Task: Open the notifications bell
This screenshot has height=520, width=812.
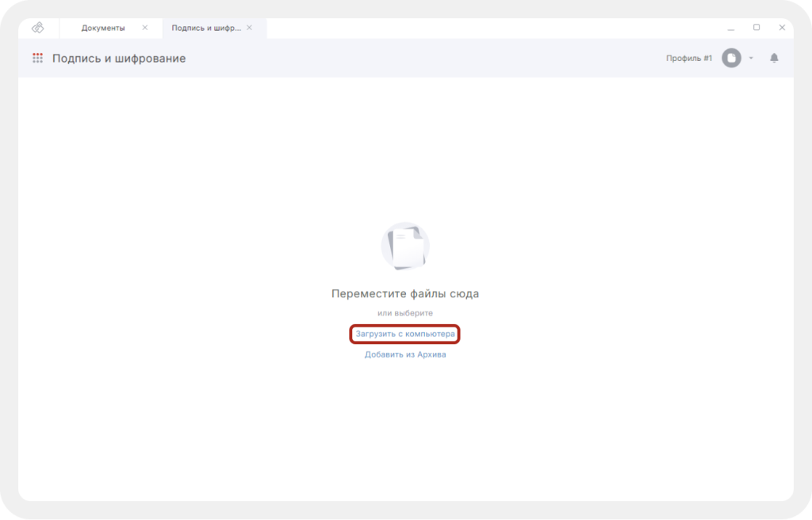Action: coord(774,58)
